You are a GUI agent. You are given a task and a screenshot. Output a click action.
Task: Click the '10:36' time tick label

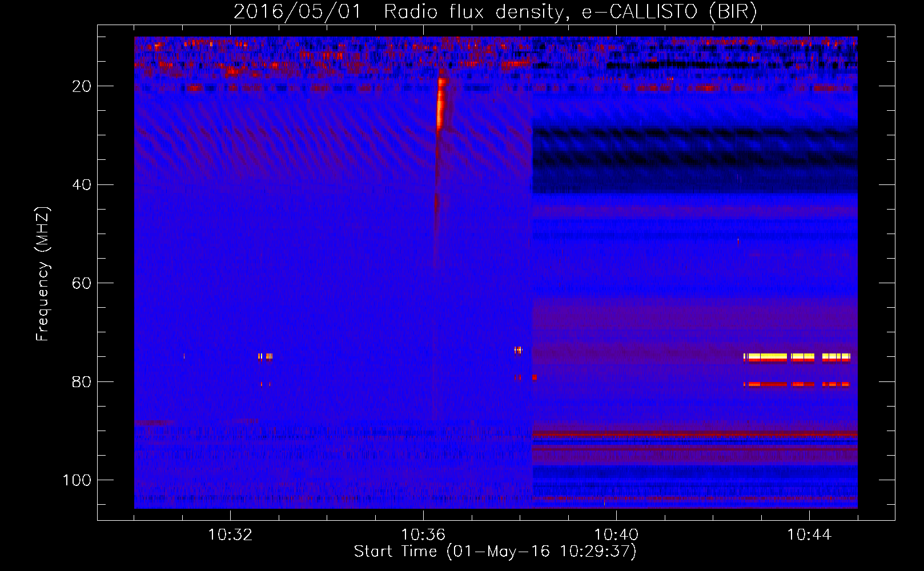423,535
